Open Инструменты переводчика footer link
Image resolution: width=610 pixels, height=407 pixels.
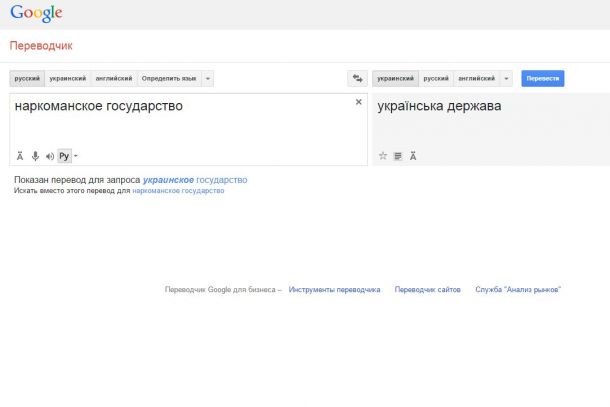pos(334,290)
